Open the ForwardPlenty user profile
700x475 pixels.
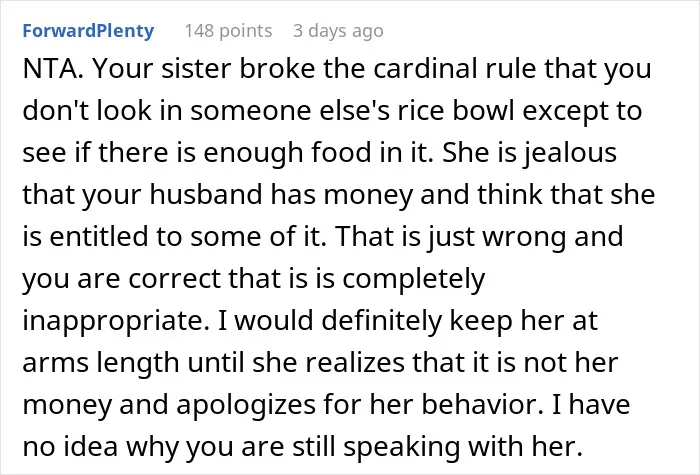pyautogui.click(x=88, y=31)
